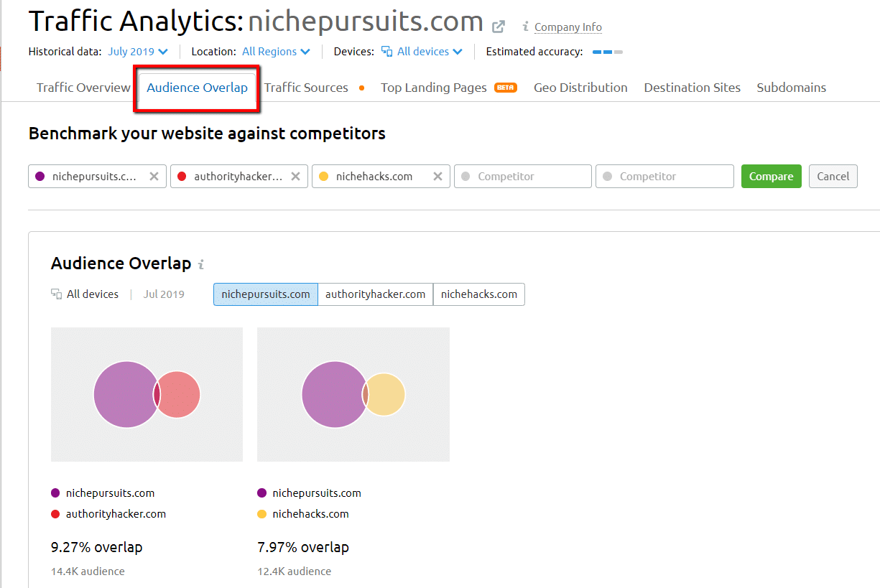Click the nichehacks.com legend entry
The width and height of the screenshot is (880, 588).
[x=303, y=514]
